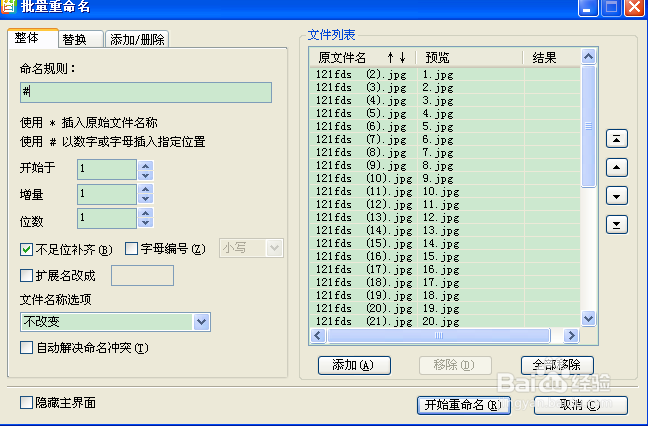Start renaming with 开始重命名(R)
Screen dimensions: 648x426
pos(464,405)
